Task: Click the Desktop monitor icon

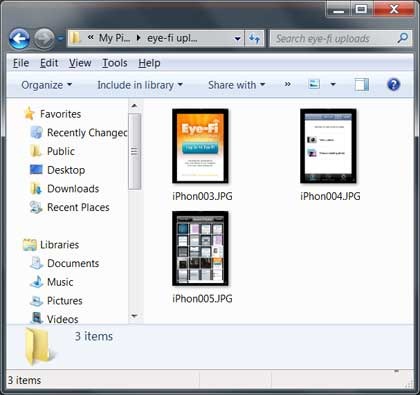Action: click(36, 170)
